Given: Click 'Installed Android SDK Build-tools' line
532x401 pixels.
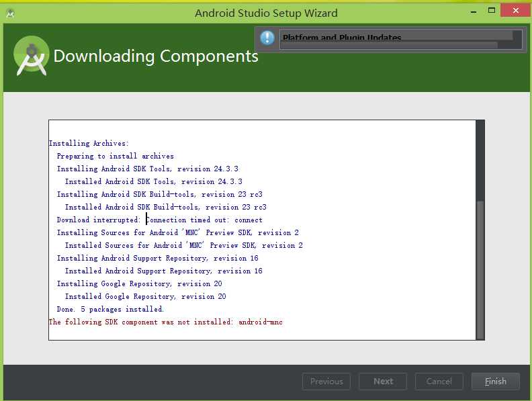Looking at the screenshot, I should [x=165, y=207].
